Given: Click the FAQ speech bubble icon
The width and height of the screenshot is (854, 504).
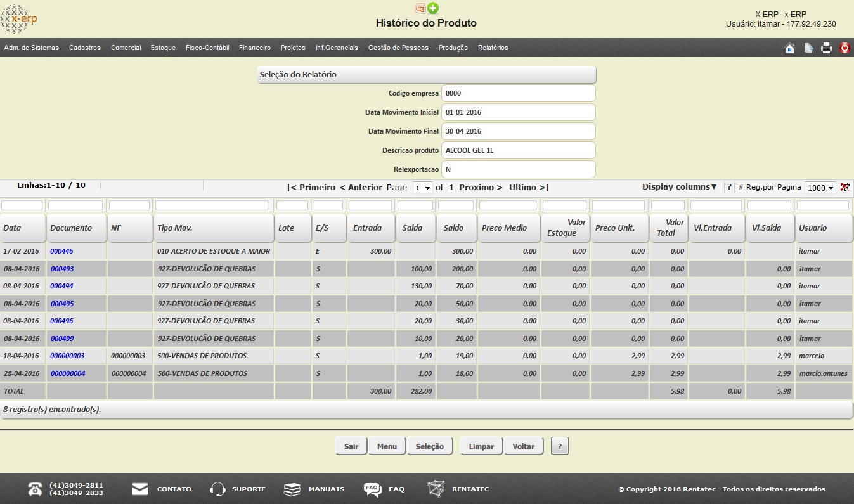Looking at the screenshot, I should pyautogui.click(x=372, y=489).
